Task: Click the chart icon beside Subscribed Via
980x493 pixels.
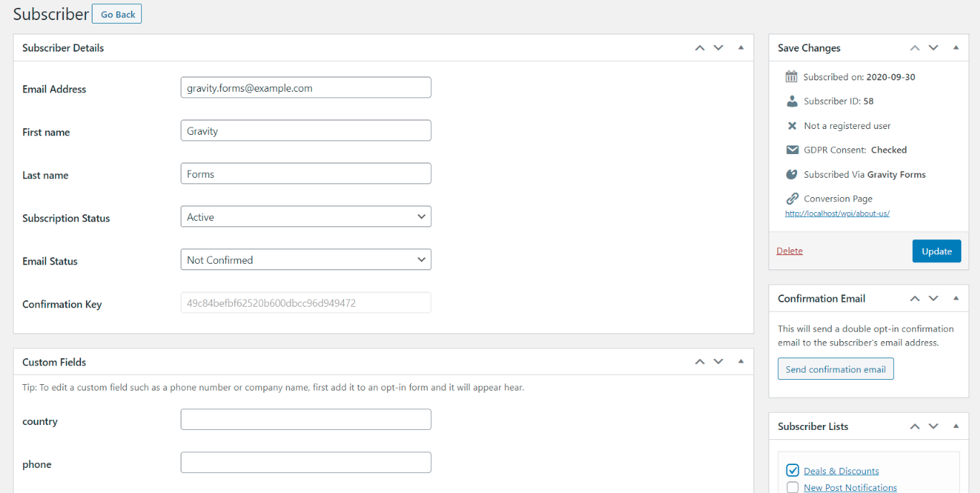Action: coord(791,174)
